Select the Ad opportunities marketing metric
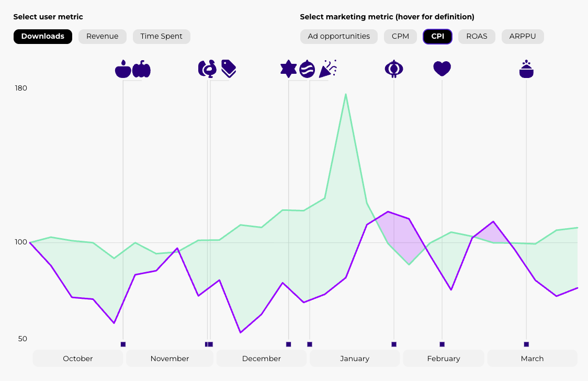This screenshot has height=381, width=588. point(339,37)
